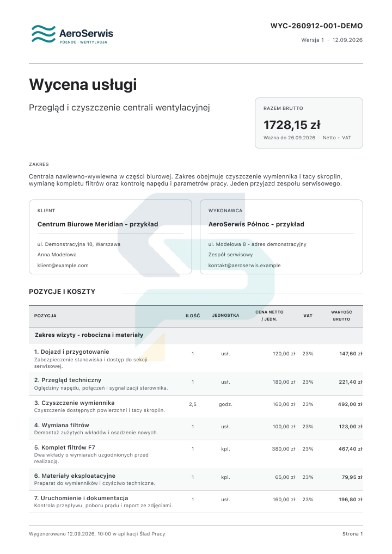Click gross value 196,80 zł

351,499
